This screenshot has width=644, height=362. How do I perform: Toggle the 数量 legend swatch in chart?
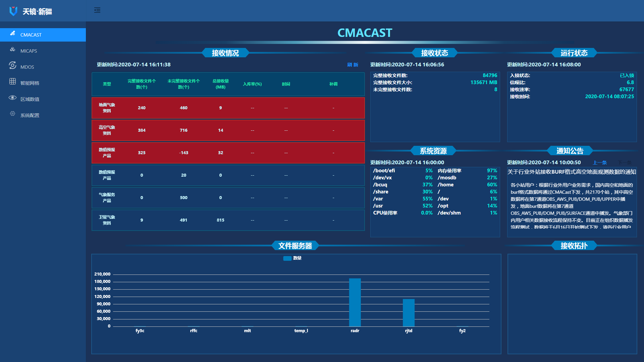287,258
